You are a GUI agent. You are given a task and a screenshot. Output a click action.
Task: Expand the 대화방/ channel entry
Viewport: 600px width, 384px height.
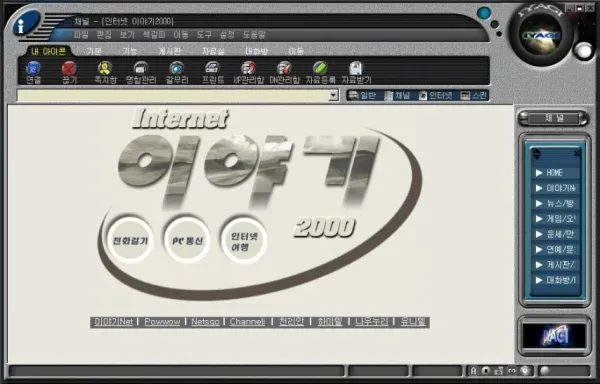click(x=556, y=280)
